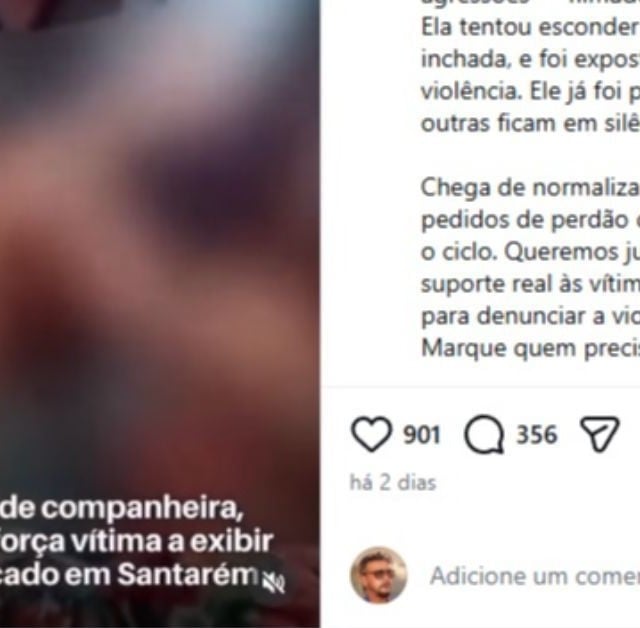Click the "de companheira," video overlay line

[122, 508]
